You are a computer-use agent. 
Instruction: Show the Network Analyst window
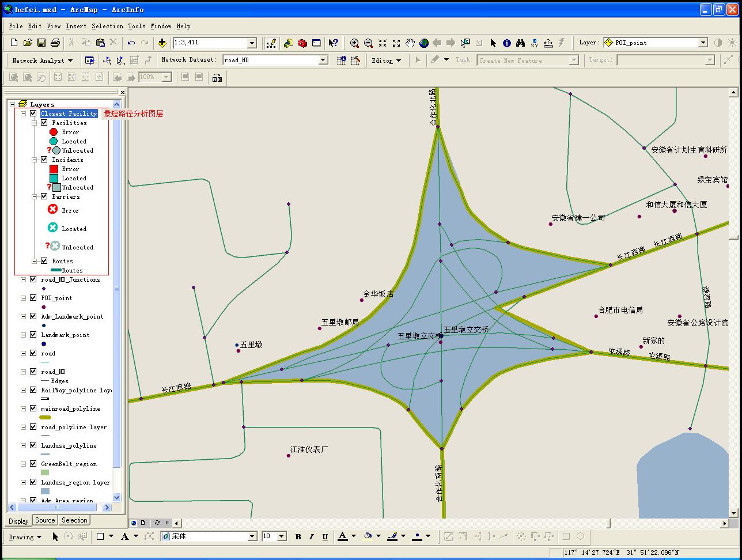point(89,60)
